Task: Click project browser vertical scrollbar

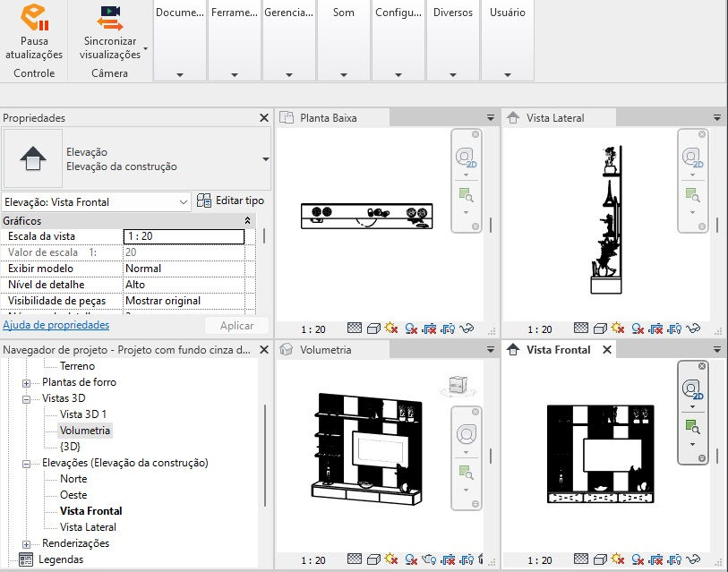Action: [265, 456]
